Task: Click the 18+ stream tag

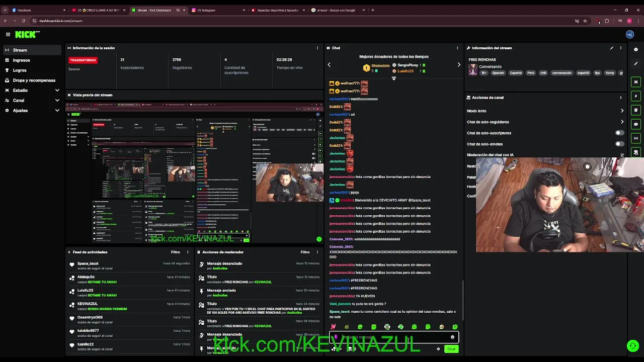Action: (484, 73)
